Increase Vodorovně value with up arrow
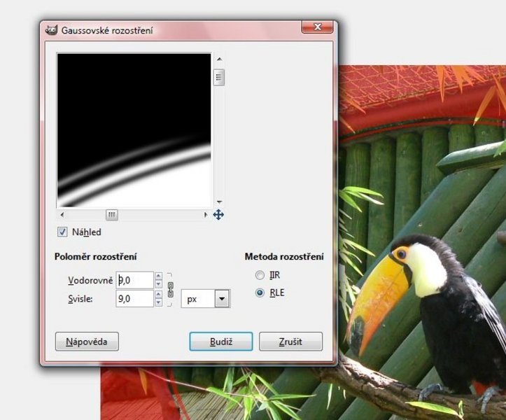This screenshot has width=506, height=420. (158, 276)
